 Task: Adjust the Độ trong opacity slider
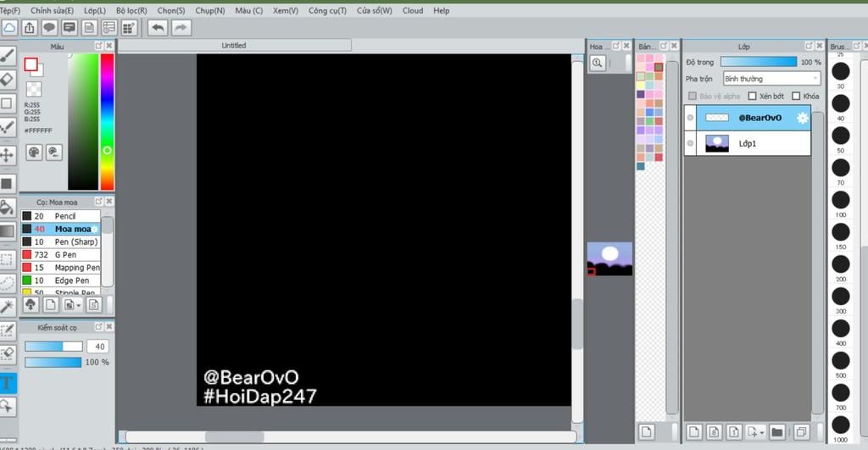tap(759, 62)
